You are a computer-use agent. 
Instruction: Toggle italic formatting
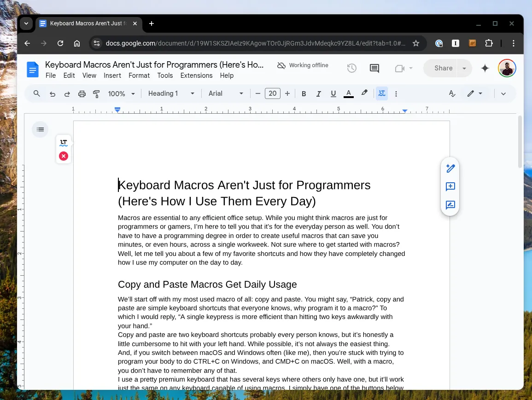[318, 94]
